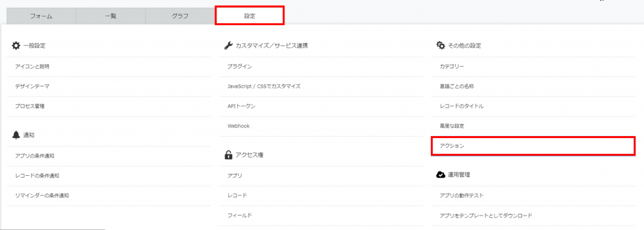Image resolution: width=644 pixels, height=230 pixels.
Task: Select the Webhook option
Action: pos(321,126)
